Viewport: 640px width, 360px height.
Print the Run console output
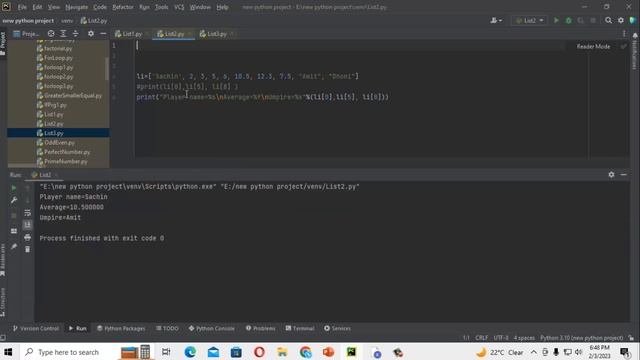[27, 237]
